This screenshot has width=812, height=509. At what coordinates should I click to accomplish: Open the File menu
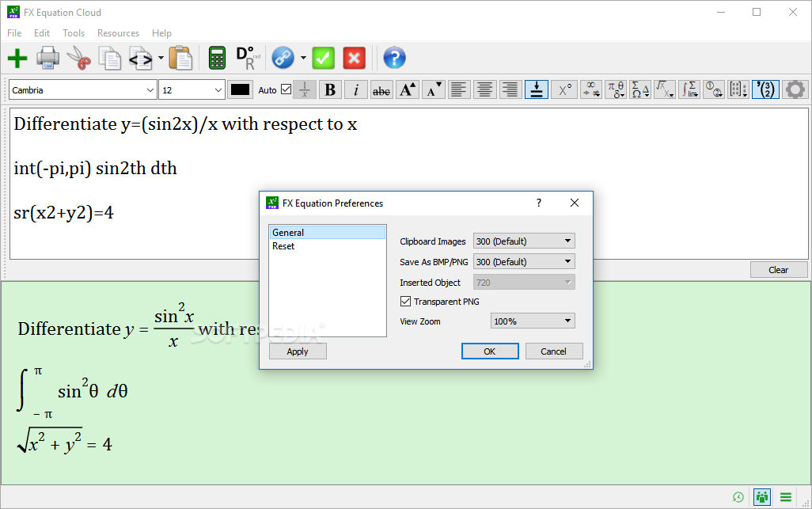click(14, 33)
